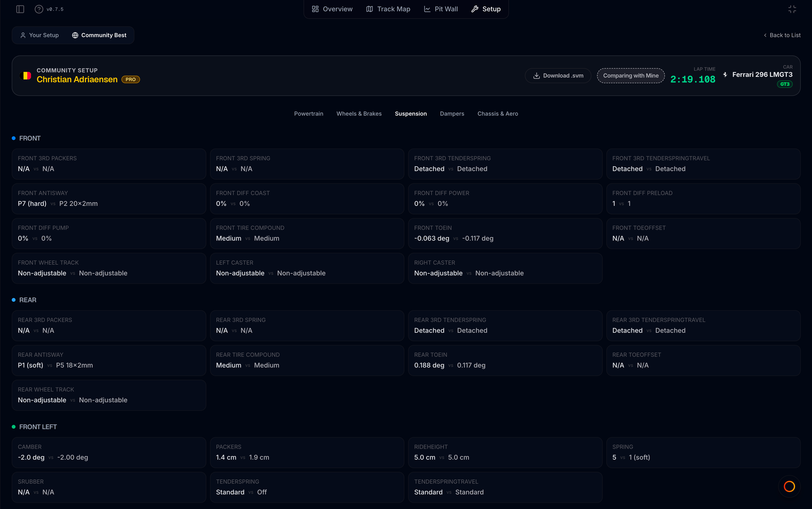Image resolution: width=812 pixels, height=509 pixels.
Task: Click Spring comparison 1 (soft)
Action: (639, 458)
